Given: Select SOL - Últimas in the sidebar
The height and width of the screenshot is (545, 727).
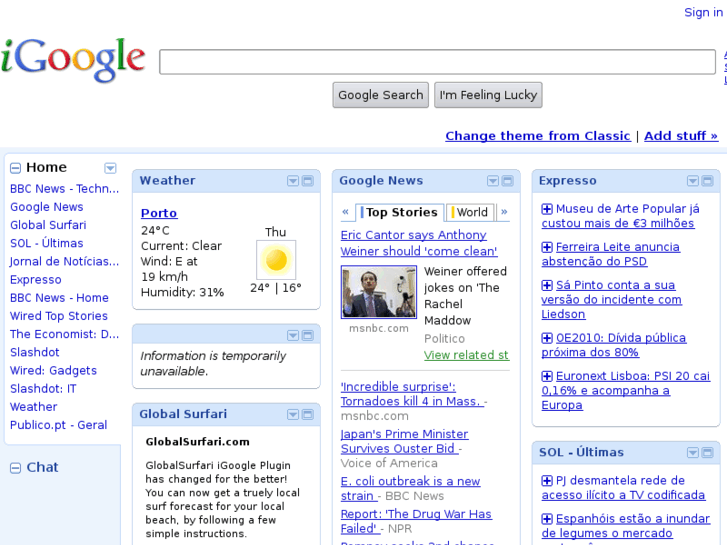Looking at the screenshot, I should coord(47,243).
